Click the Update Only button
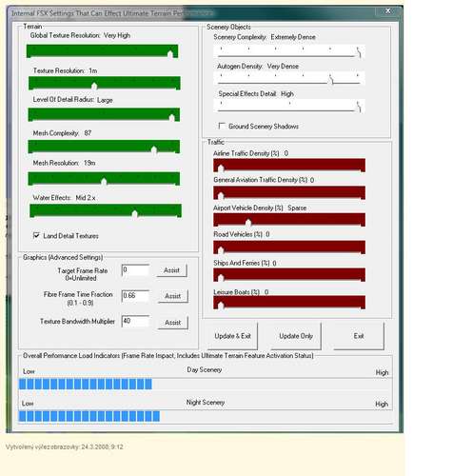 coord(296,336)
